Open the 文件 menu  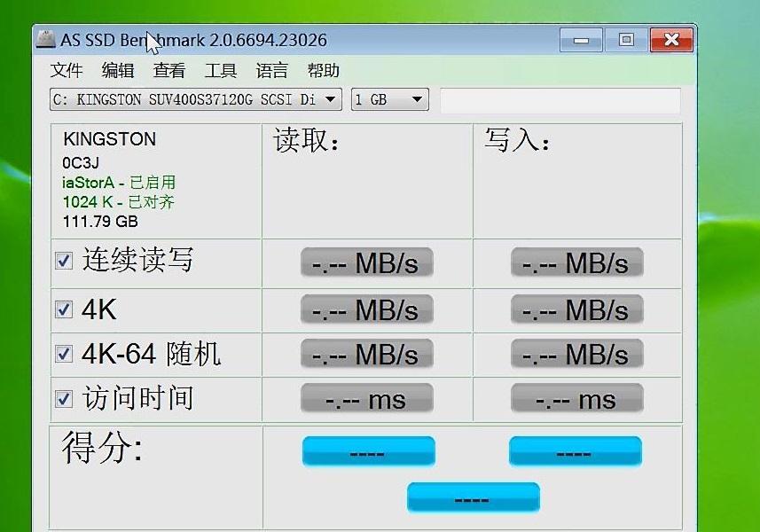[x=67, y=70]
